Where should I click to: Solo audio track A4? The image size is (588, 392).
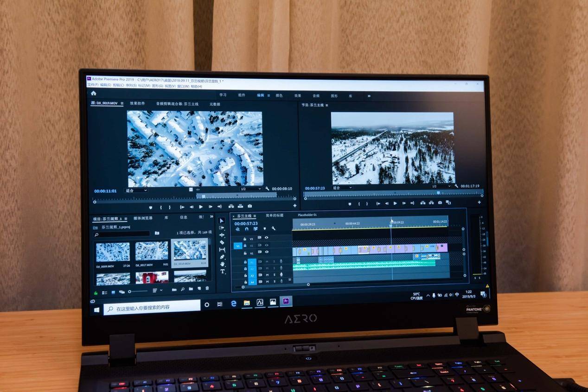pyautogui.click(x=275, y=282)
